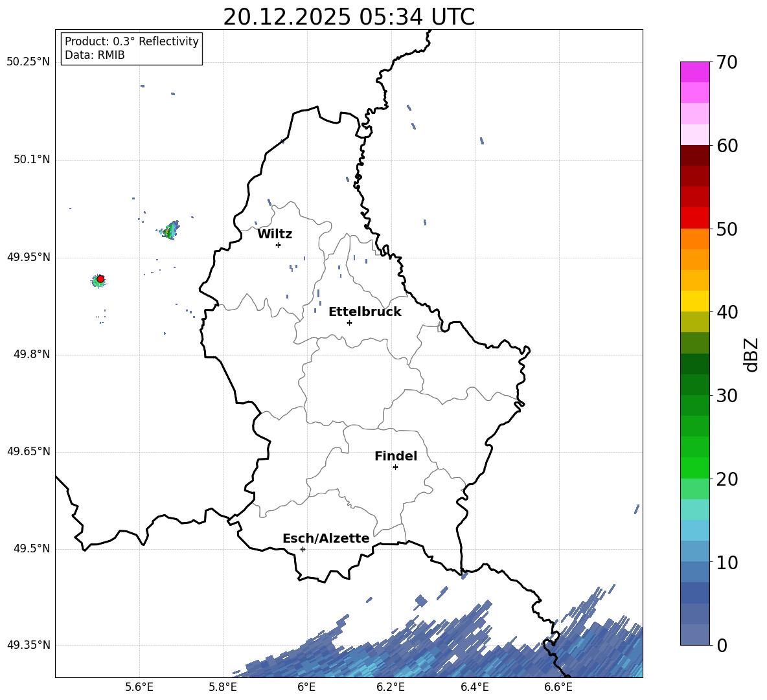This screenshot has width=767, height=700.
Task: Click the orange colorbar segment below 50
Action: pos(694,238)
